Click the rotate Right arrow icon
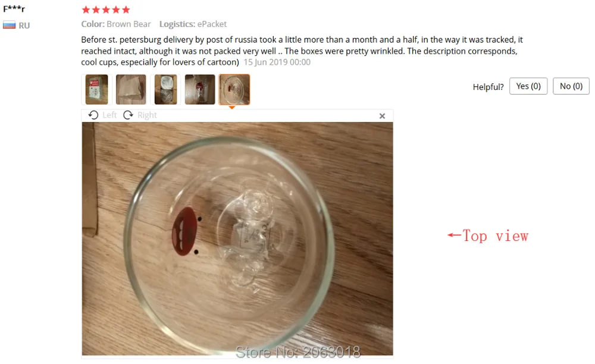The width and height of the screenshot is (595, 364). coord(129,115)
